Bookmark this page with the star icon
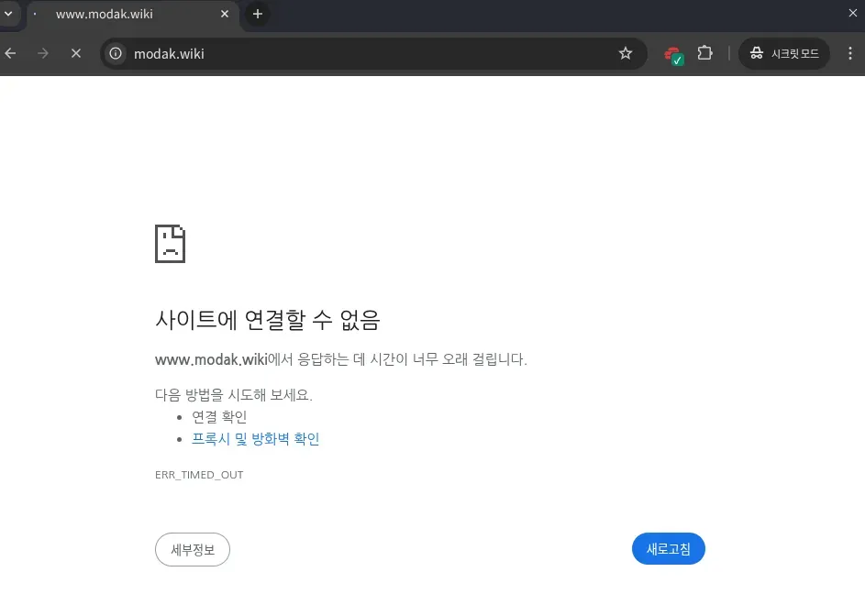The image size is (865, 616). click(x=626, y=53)
